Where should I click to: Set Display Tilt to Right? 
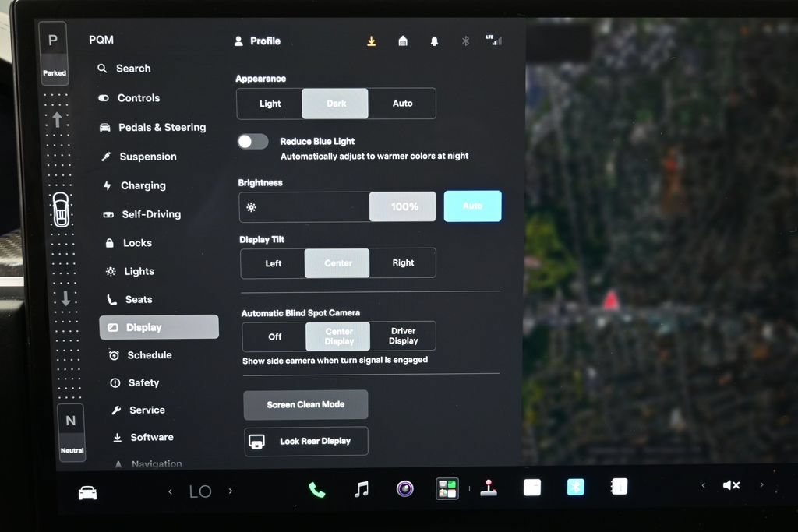pyautogui.click(x=403, y=263)
